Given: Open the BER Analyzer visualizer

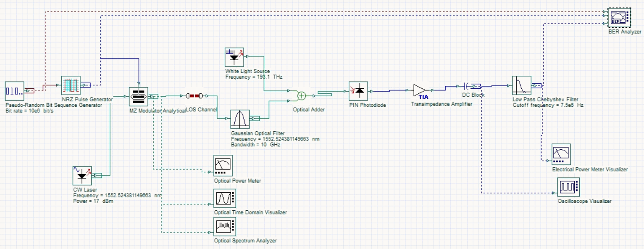Looking at the screenshot, I should [619, 18].
